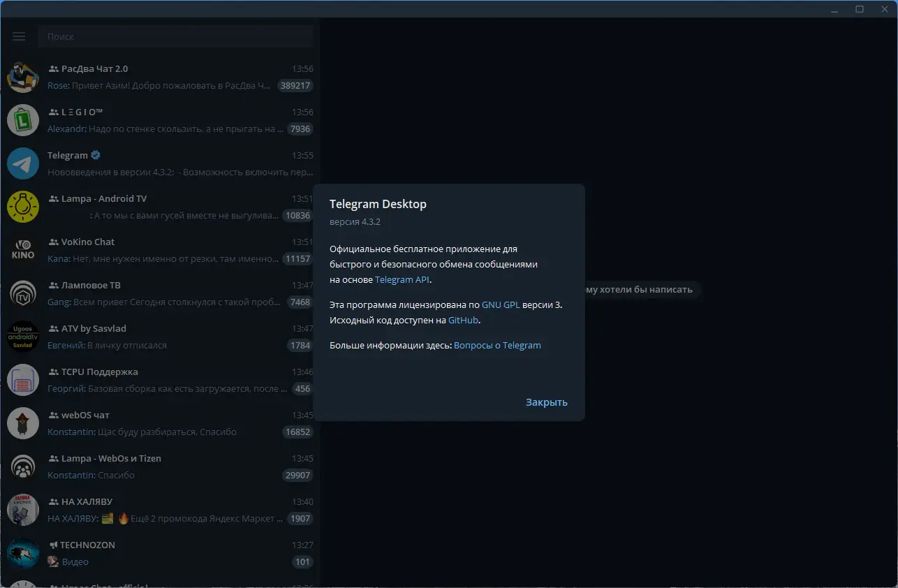Open the GitHub source code link
Image resolution: width=898 pixels, height=588 pixels.
pos(464,320)
